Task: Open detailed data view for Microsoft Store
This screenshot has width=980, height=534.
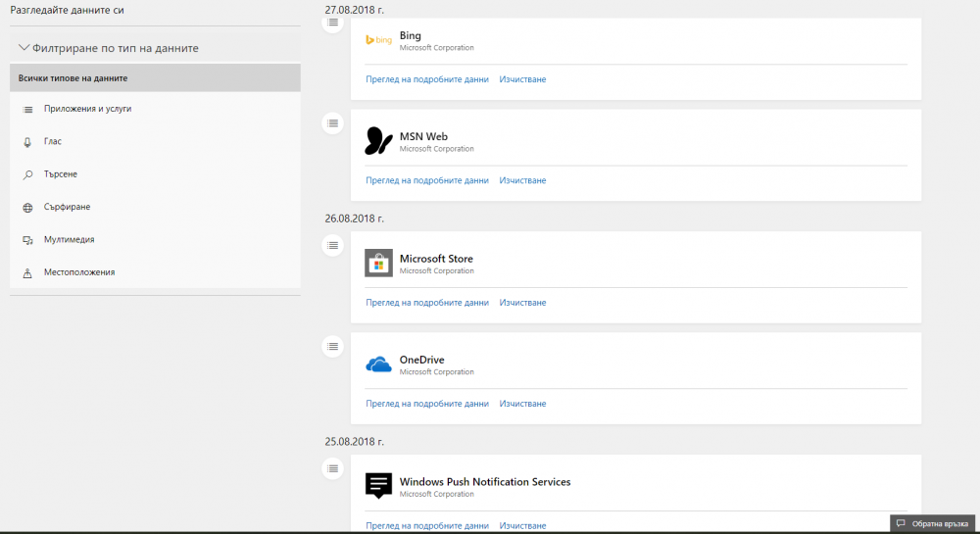Action: 427,303
